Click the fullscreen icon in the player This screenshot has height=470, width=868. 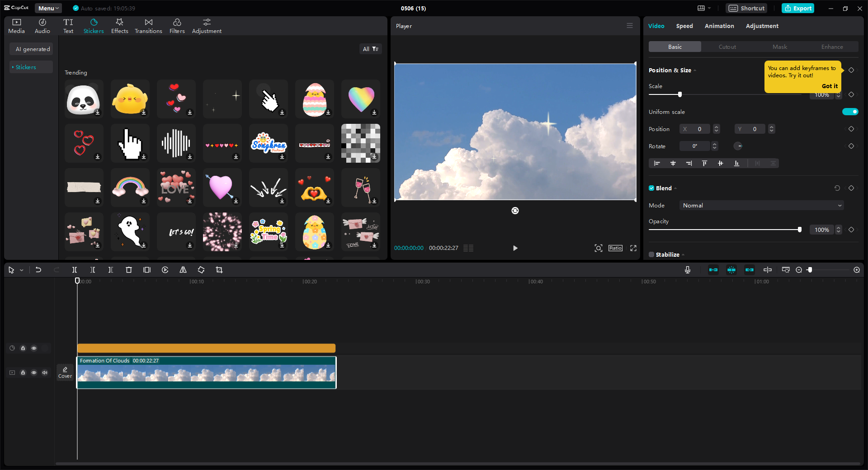pos(633,248)
